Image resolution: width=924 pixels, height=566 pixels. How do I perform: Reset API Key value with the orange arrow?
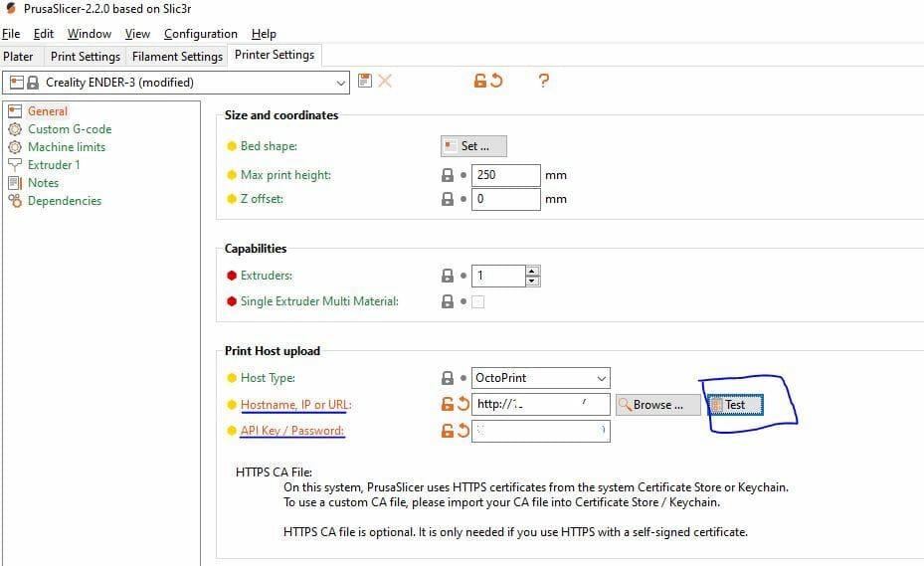point(463,431)
